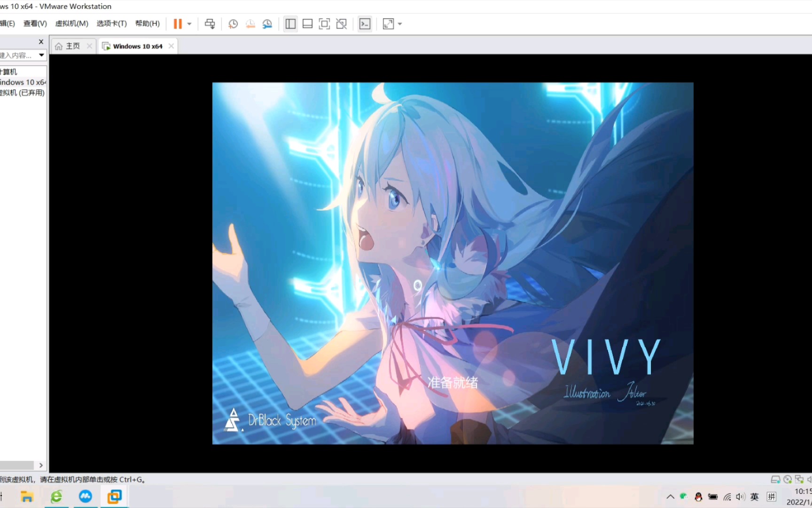The width and height of the screenshot is (812, 508).
Task: Open the 查看(V) menu
Action: (x=35, y=24)
